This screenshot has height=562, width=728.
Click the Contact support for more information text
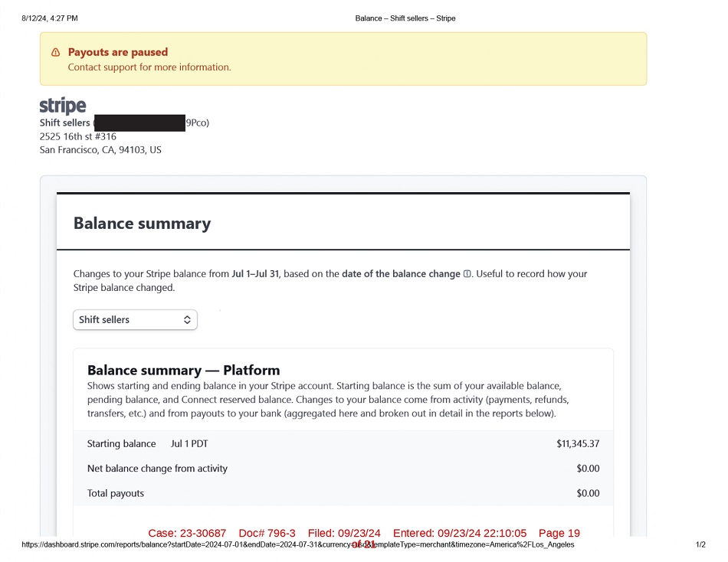point(149,67)
